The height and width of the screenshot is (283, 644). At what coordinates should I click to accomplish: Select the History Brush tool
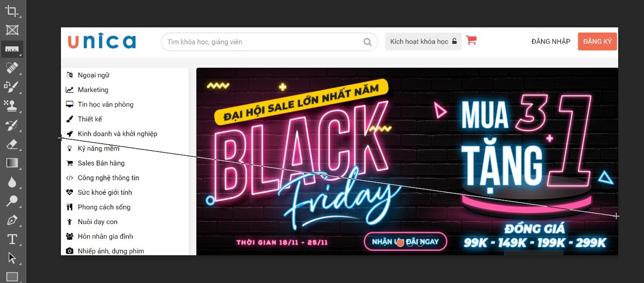pyautogui.click(x=12, y=125)
